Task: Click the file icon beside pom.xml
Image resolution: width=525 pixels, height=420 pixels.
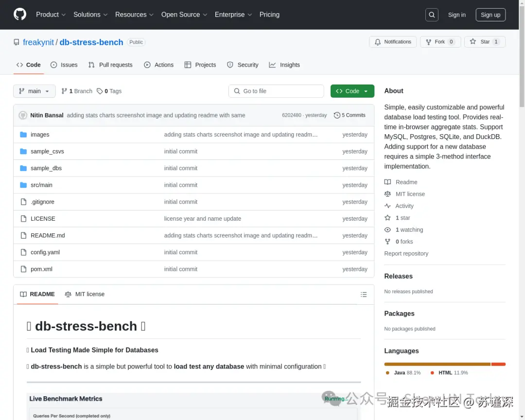Action: pyautogui.click(x=23, y=269)
